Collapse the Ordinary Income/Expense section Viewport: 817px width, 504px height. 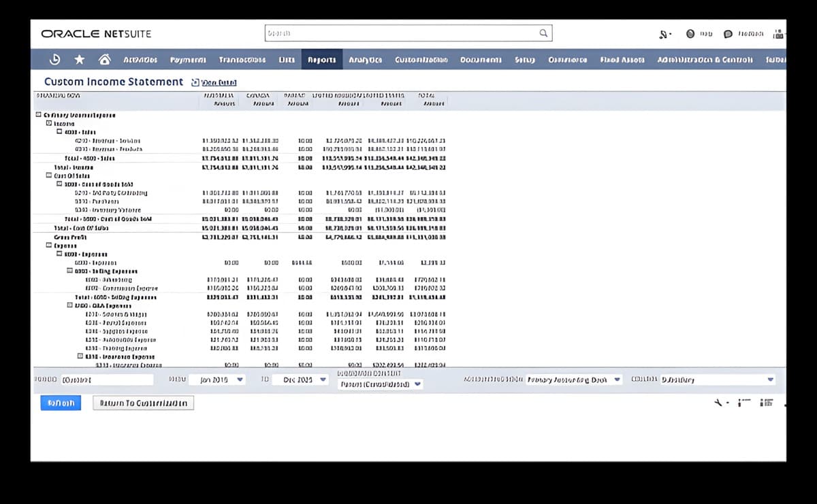38,115
